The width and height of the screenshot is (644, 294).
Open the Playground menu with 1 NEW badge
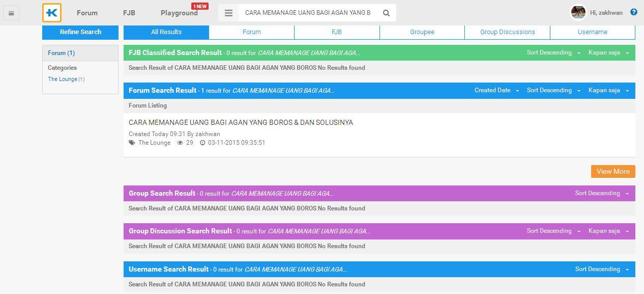(x=179, y=13)
